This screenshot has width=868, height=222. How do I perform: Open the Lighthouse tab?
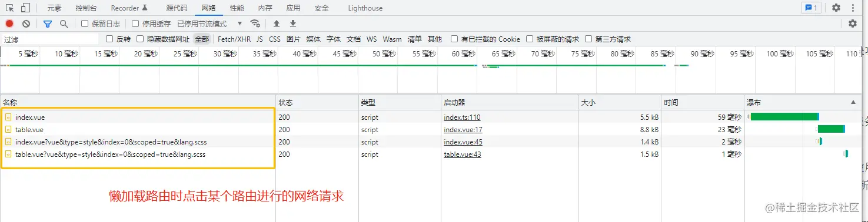[365, 8]
